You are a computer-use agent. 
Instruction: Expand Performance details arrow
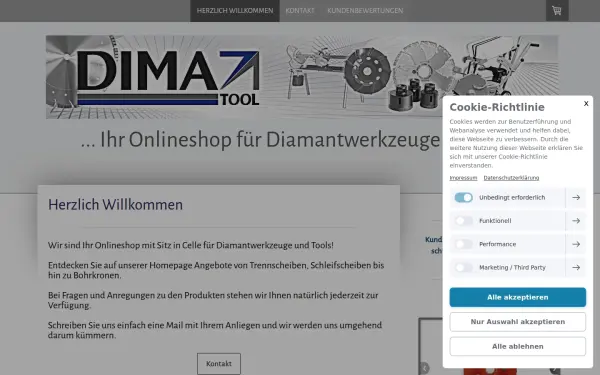(576, 244)
